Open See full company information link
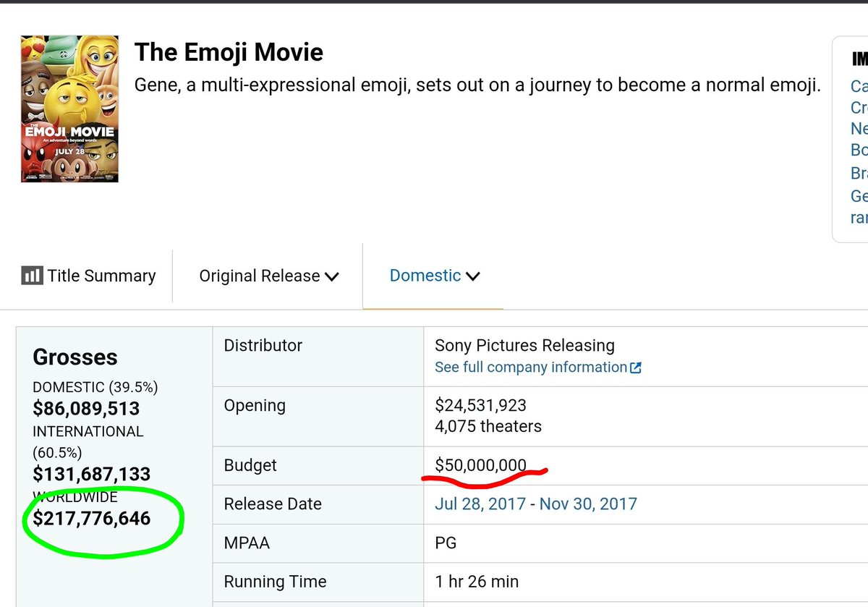This screenshot has height=607, width=868. pyautogui.click(x=530, y=368)
